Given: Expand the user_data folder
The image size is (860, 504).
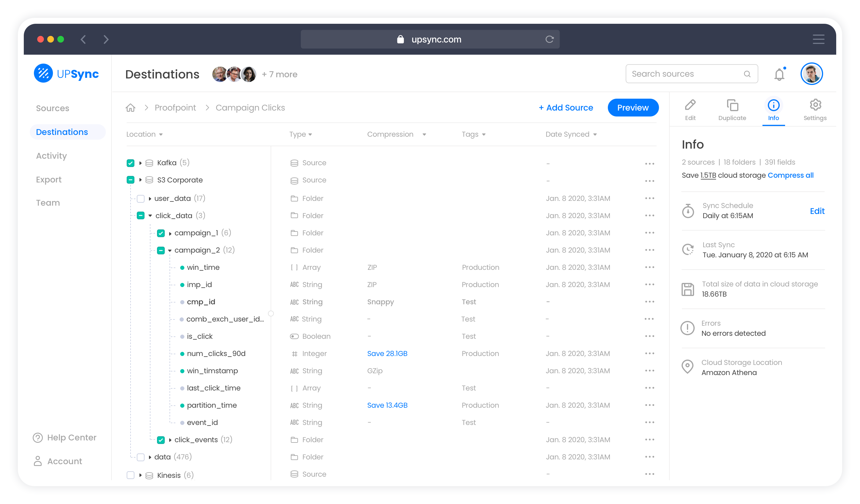Looking at the screenshot, I should pyautogui.click(x=150, y=199).
